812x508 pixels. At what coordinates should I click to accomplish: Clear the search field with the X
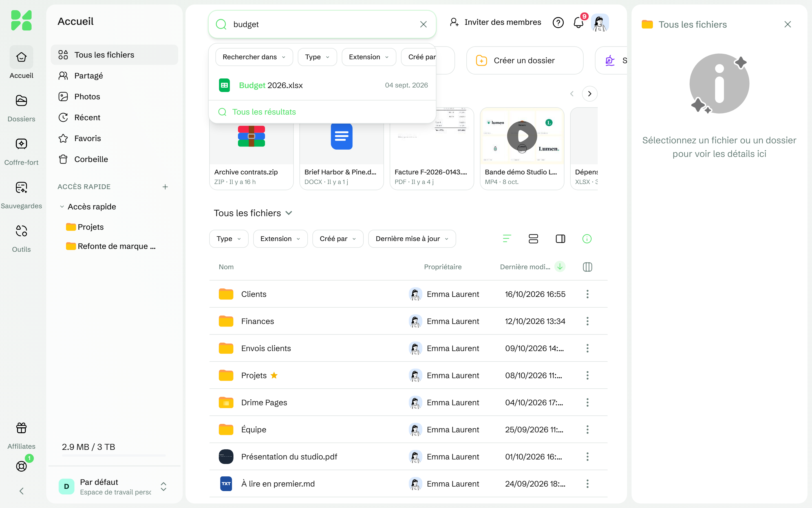[423, 24]
